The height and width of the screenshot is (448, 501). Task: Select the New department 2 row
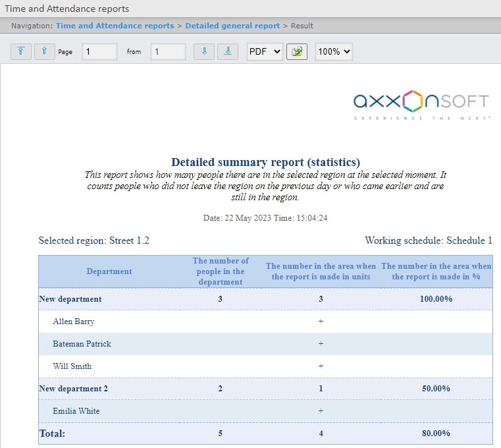[73, 389]
